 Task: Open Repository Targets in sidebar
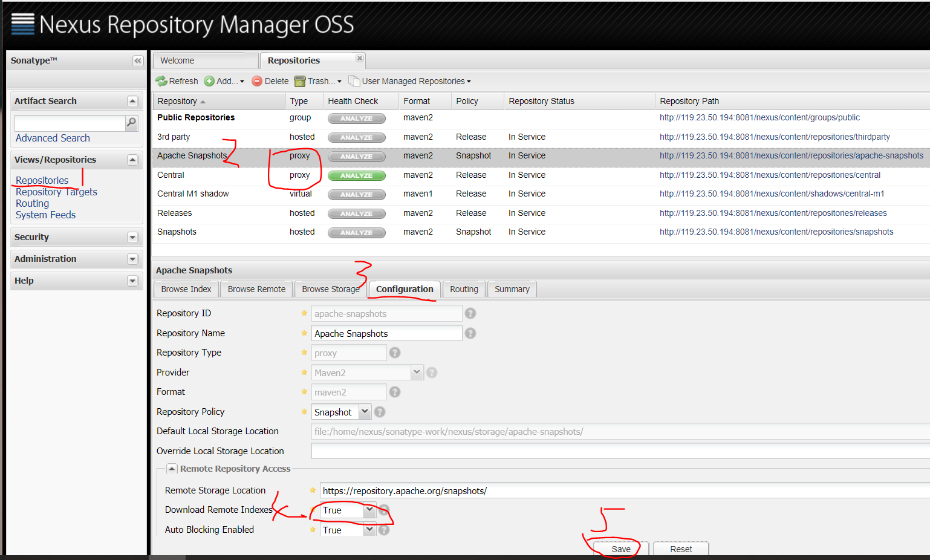(56, 192)
